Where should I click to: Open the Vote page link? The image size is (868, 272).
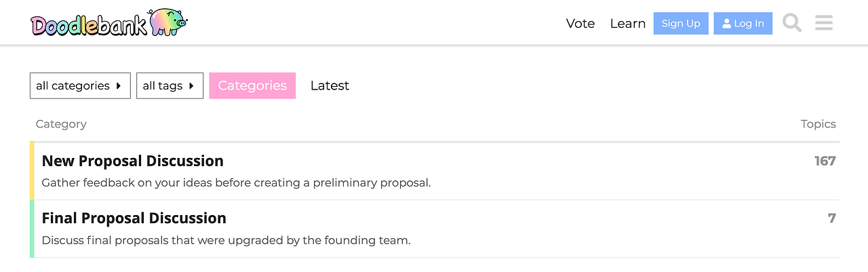pos(580,24)
